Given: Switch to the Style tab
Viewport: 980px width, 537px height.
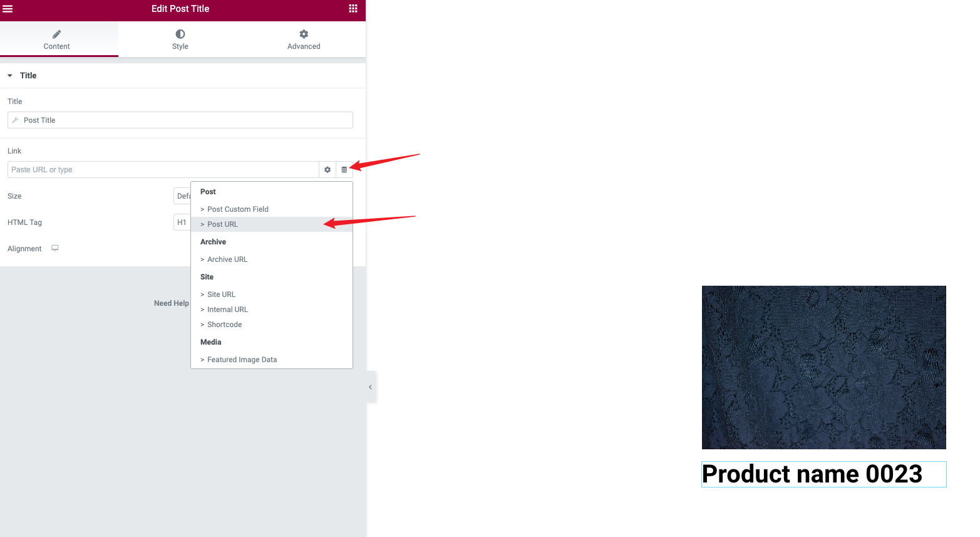Looking at the screenshot, I should (x=180, y=39).
